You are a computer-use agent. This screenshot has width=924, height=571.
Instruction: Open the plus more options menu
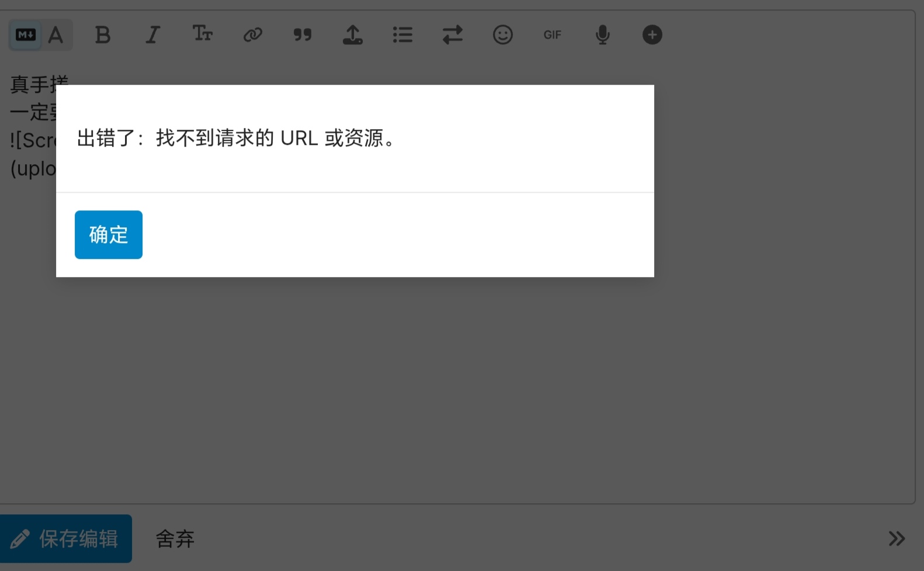[x=652, y=35]
